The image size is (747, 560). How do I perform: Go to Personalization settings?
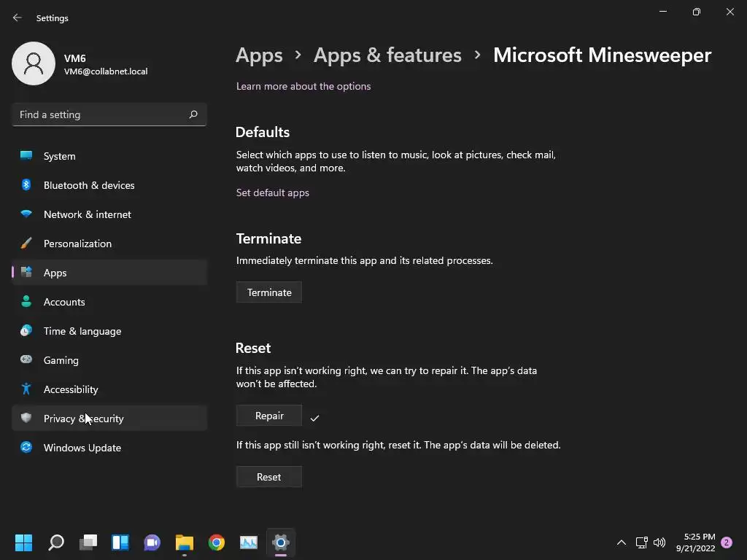(77, 244)
